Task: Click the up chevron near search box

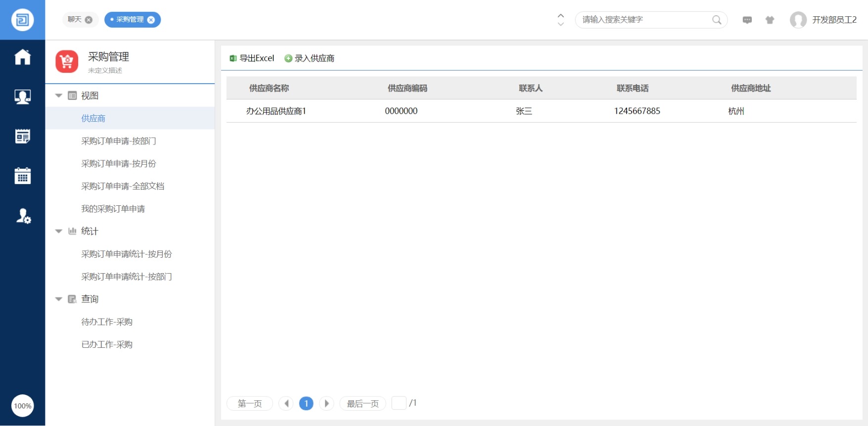Action: (561, 15)
